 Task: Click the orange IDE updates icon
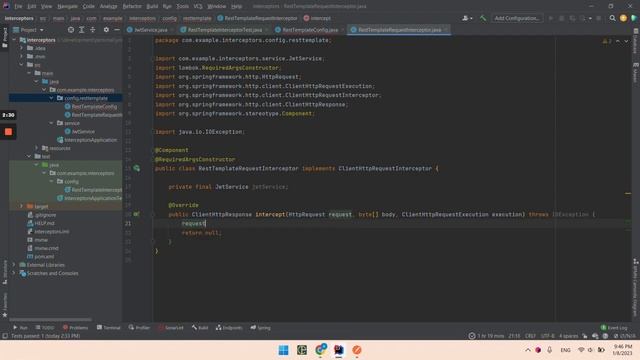[623, 18]
